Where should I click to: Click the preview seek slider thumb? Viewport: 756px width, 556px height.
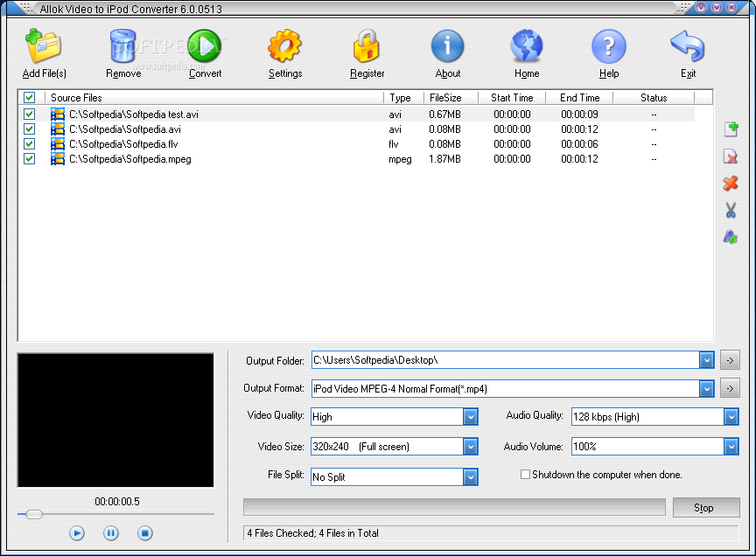34,514
